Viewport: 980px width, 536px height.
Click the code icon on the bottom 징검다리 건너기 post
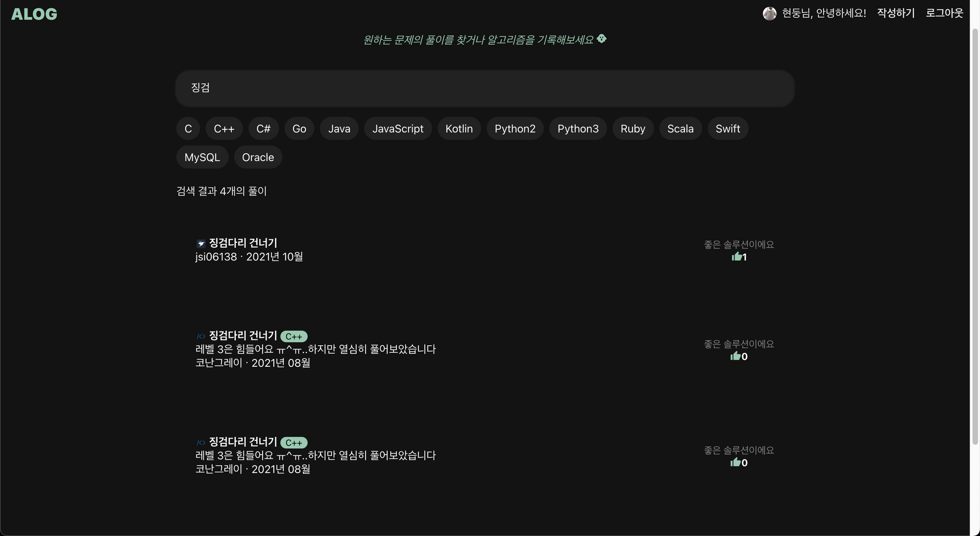click(x=200, y=442)
